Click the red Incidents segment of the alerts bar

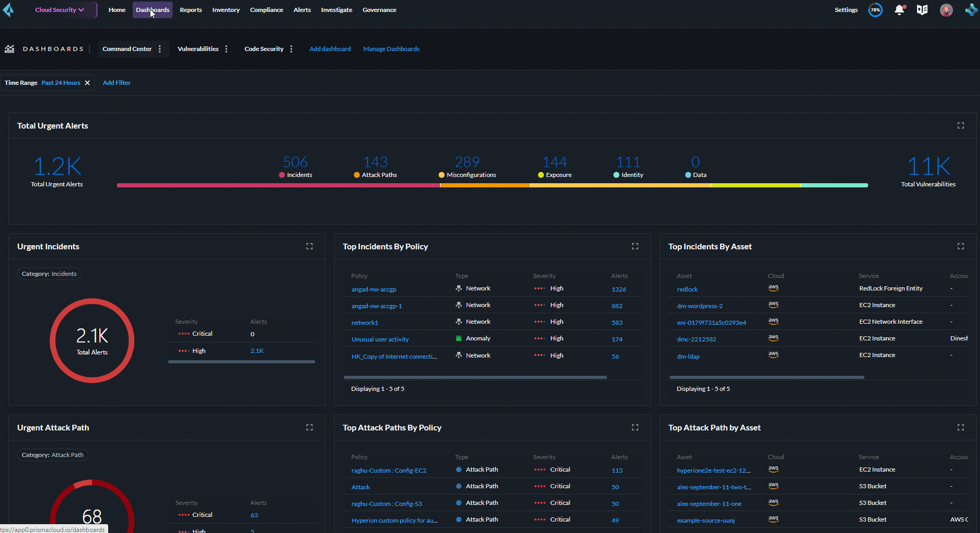(x=278, y=185)
